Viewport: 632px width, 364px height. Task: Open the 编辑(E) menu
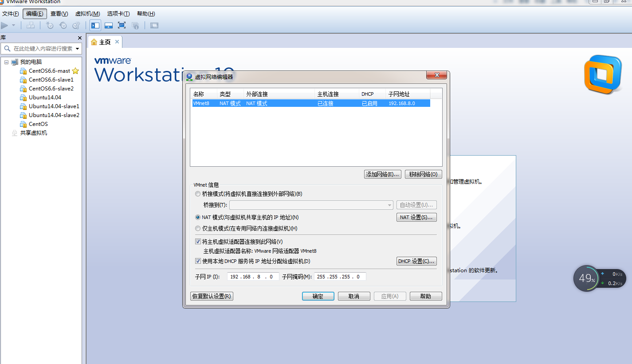35,14
